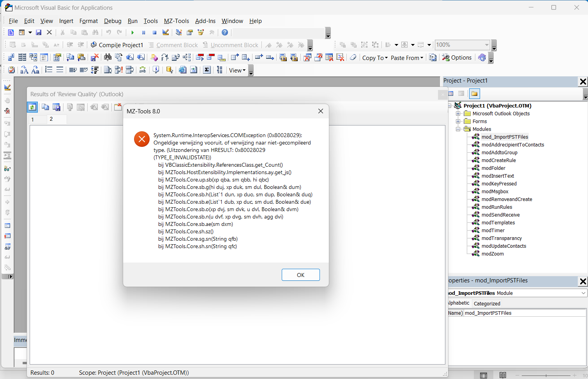Open the mod_ImportPSTFiles Module object dropdown
This screenshot has width=588, height=379.
click(x=583, y=293)
